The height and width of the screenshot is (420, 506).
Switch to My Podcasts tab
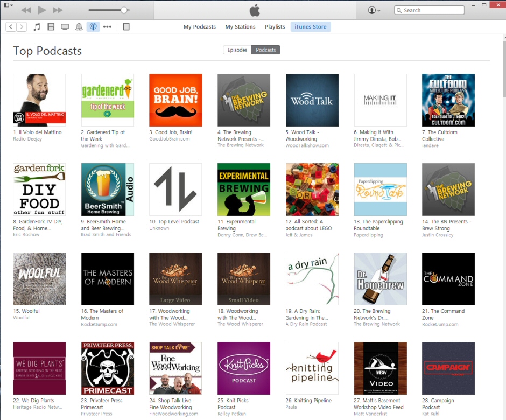(199, 27)
